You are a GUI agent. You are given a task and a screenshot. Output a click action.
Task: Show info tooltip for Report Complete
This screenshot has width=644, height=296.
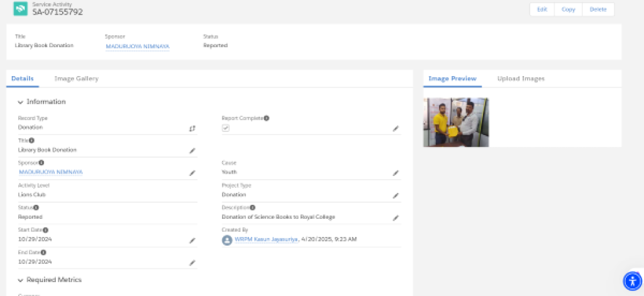point(266,118)
